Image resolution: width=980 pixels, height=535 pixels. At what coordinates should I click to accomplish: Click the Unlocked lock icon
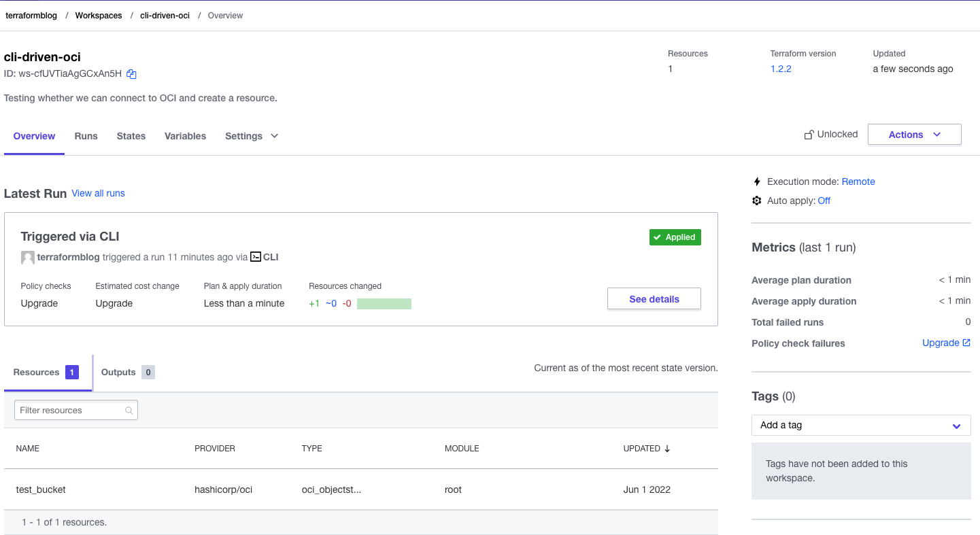[x=809, y=134]
